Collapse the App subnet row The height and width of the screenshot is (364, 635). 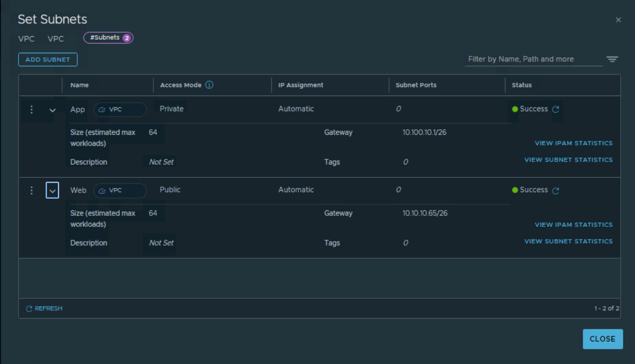[52, 110]
